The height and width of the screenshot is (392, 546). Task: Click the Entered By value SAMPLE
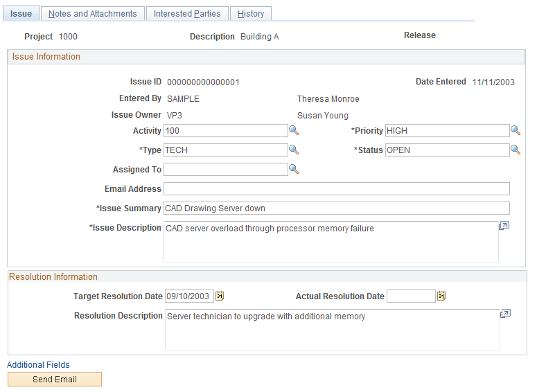(183, 99)
